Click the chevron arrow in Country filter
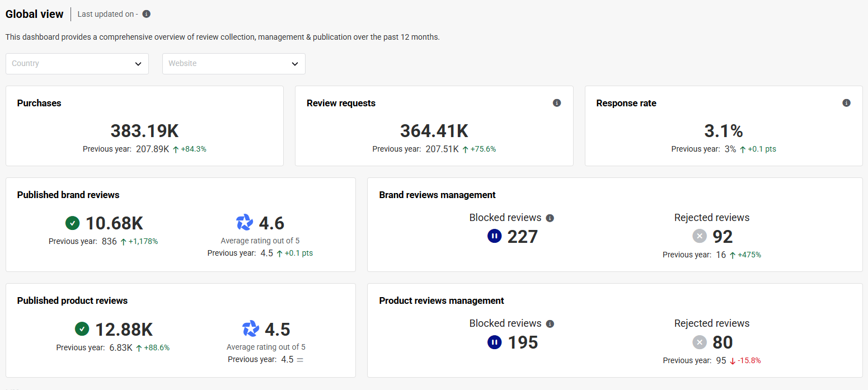 click(138, 64)
